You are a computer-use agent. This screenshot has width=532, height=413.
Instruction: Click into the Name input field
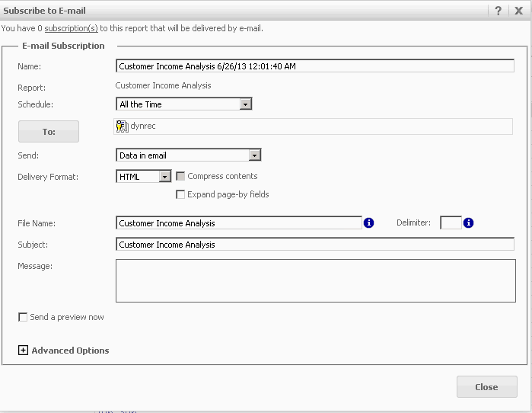tap(315, 66)
